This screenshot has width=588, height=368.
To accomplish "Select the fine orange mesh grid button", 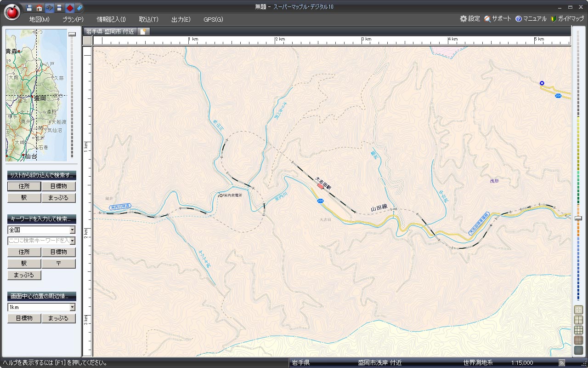I will (578, 340).
